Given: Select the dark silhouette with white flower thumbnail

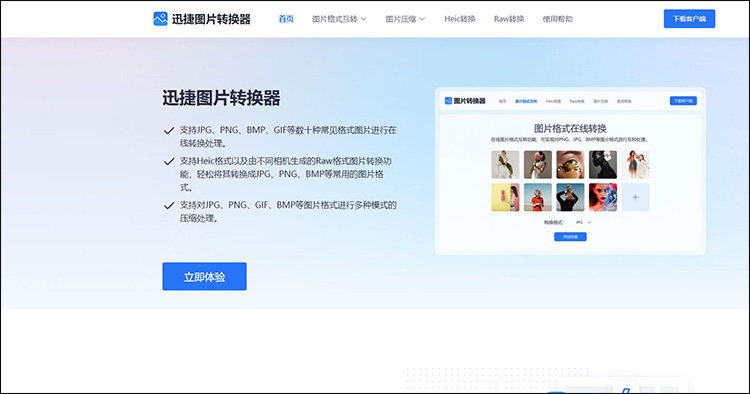Looking at the screenshot, I should (x=603, y=164).
